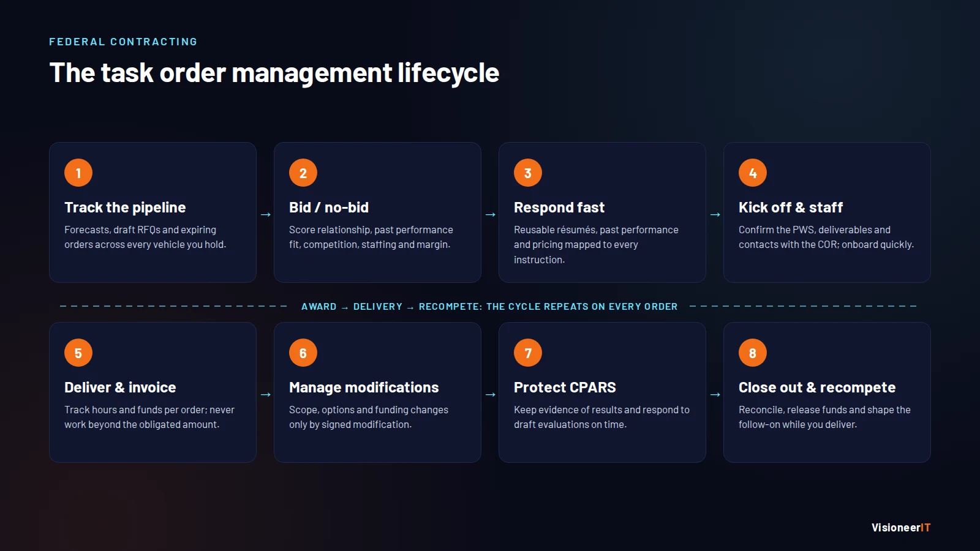
Task: Click the "AWARD → DELIVERY → RECOMPETE" banner text
Action: 489,306
